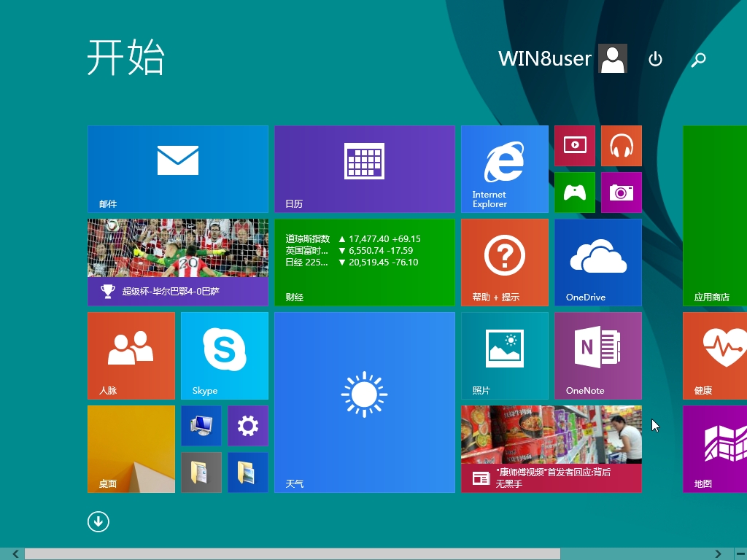
Task: Click the scrollbar right arrow
Action: [719, 554]
